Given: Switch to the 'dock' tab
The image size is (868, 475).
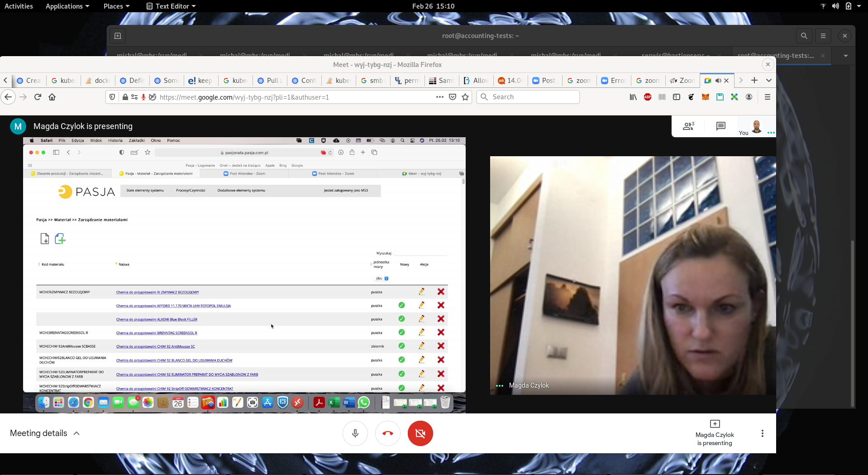Looking at the screenshot, I should [x=98, y=81].
